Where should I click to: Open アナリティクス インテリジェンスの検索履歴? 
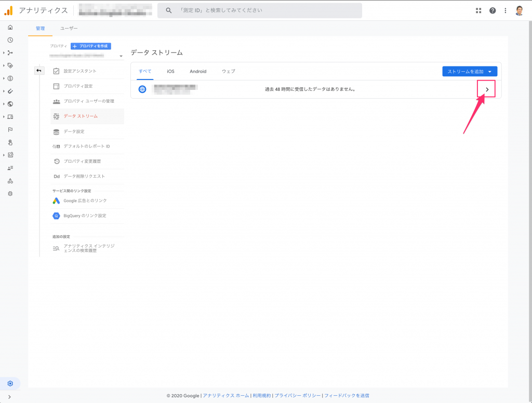[x=87, y=248]
